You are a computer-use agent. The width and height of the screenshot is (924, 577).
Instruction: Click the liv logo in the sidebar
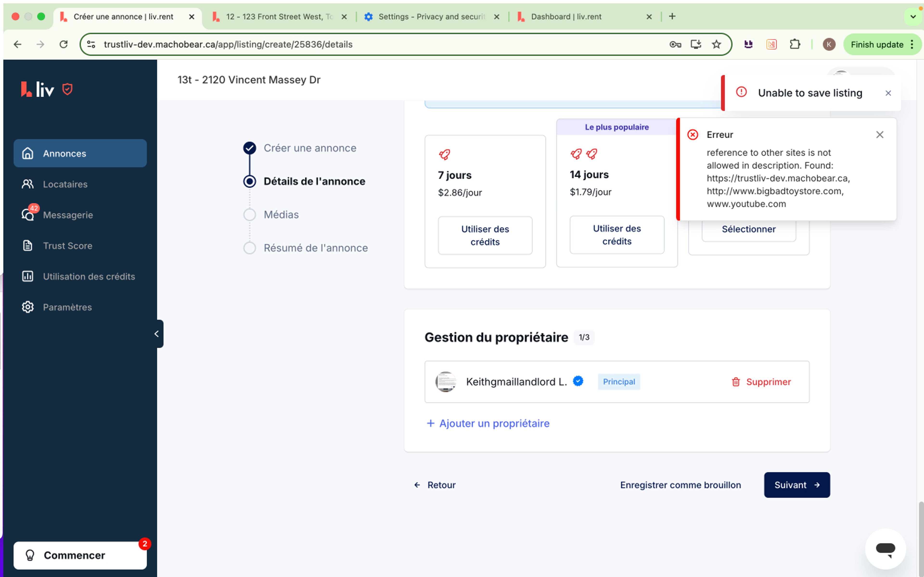click(x=38, y=89)
